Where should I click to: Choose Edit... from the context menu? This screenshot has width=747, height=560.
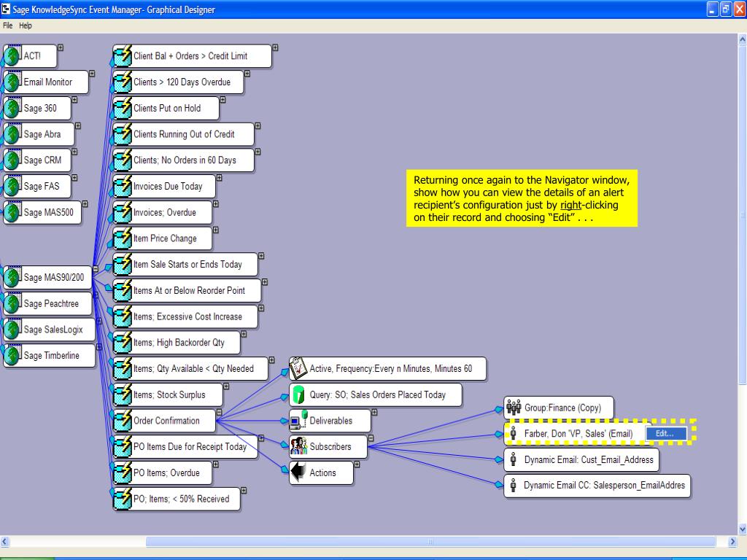click(666, 433)
